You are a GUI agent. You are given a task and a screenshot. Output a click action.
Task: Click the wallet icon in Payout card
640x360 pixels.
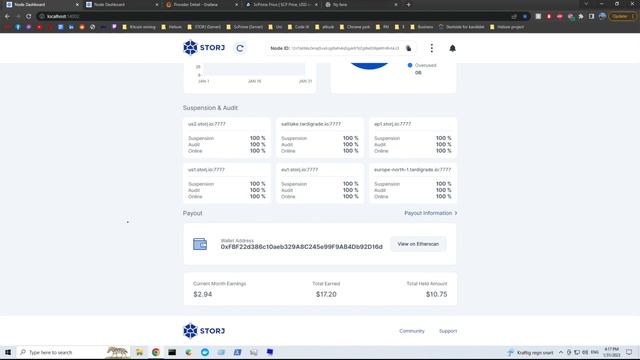tap(200, 244)
